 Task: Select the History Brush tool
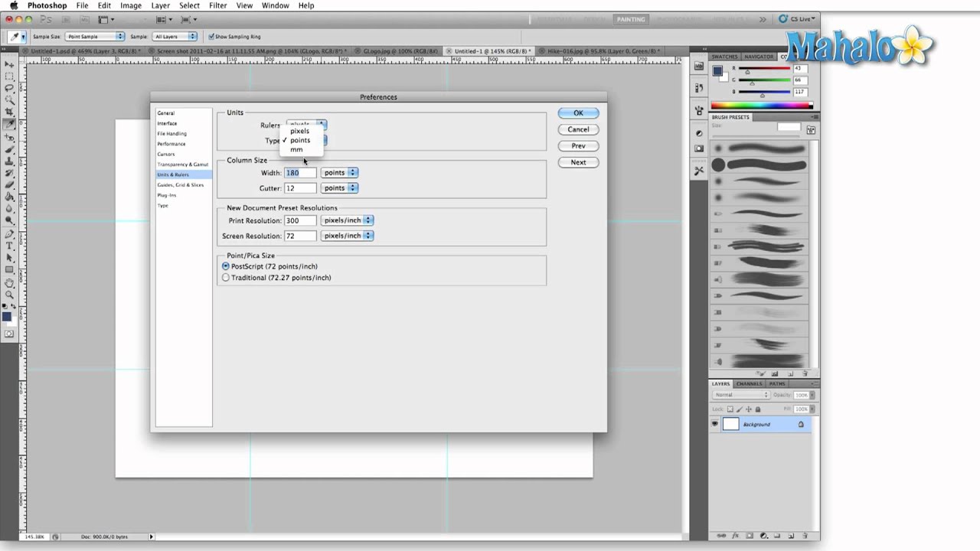10,172
